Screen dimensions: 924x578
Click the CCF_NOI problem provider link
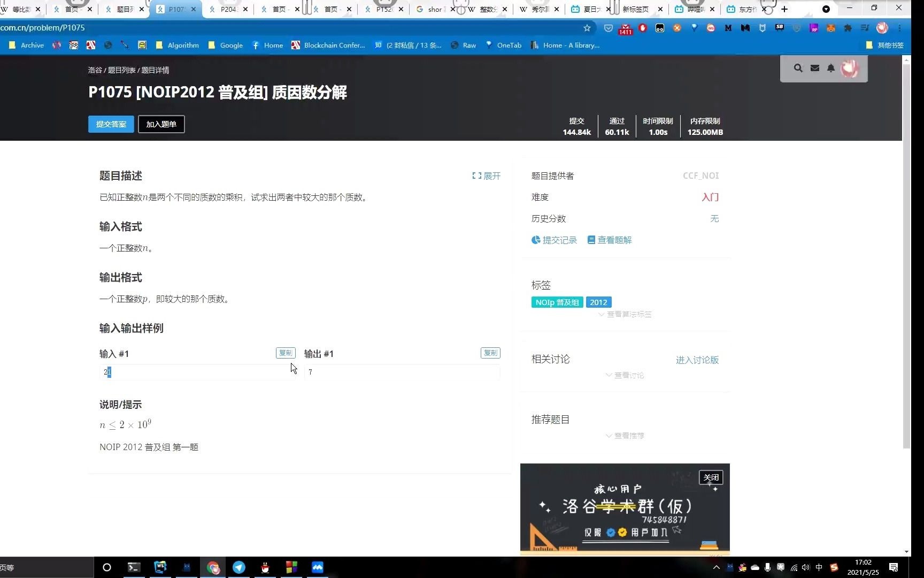(700, 176)
